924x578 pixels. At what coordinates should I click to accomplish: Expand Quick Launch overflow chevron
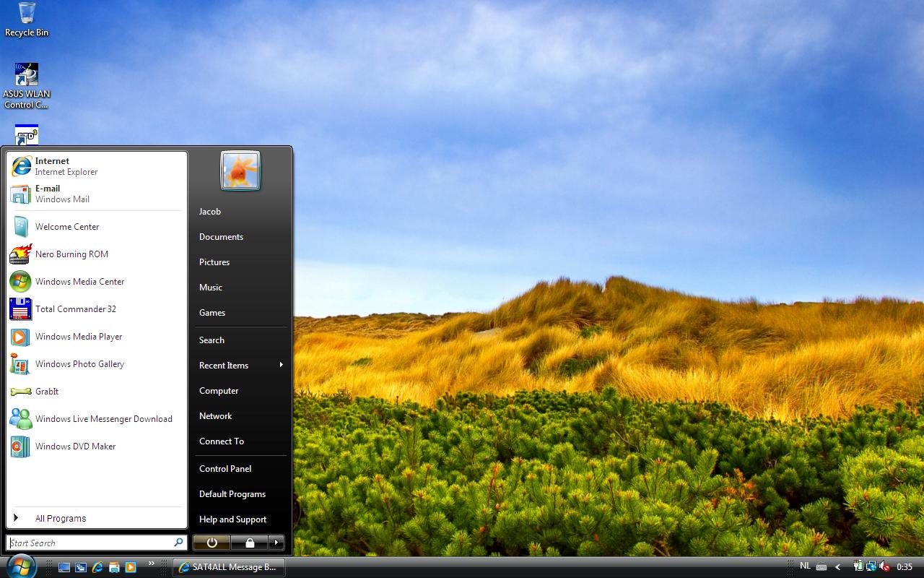point(151,563)
